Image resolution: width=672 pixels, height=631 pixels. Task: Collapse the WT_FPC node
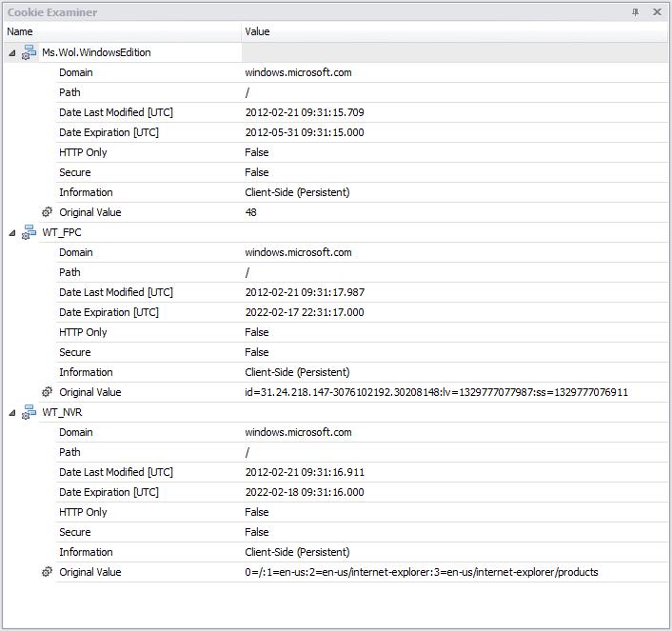12,233
